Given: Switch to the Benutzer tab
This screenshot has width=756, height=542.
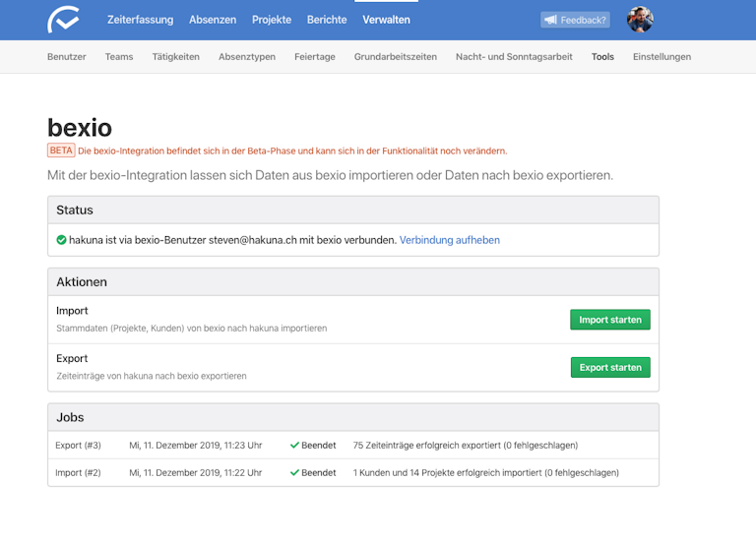Looking at the screenshot, I should point(67,57).
